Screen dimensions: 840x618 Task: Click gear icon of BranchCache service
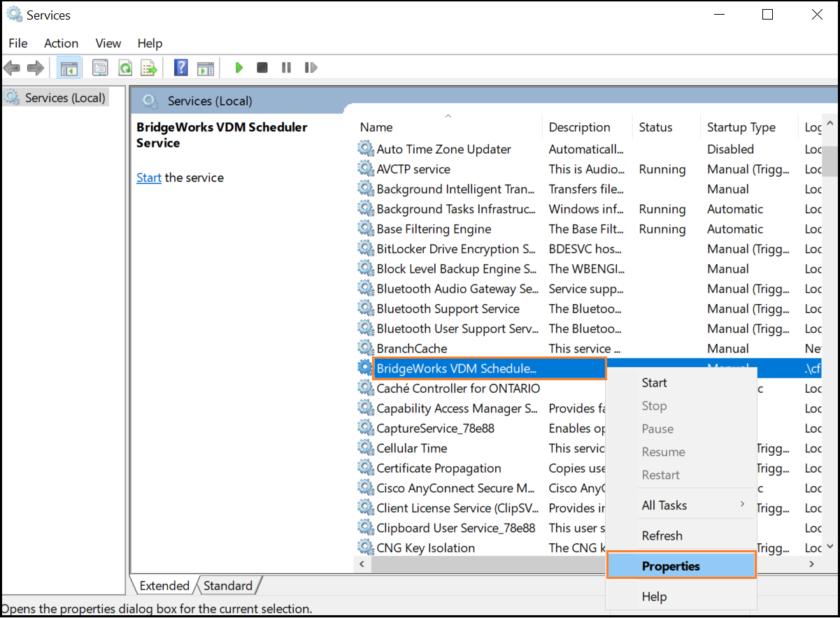pos(365,348)
